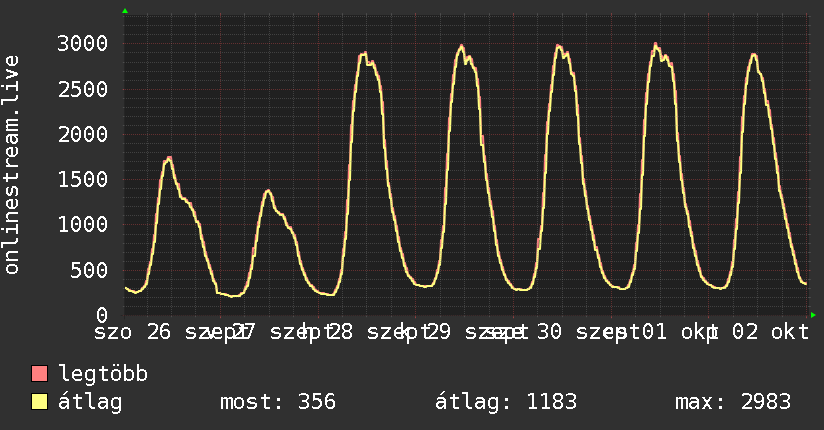Click the 'max: 2983' value
This screenshot has width=824, height=430.
click(x=733, y=402)
